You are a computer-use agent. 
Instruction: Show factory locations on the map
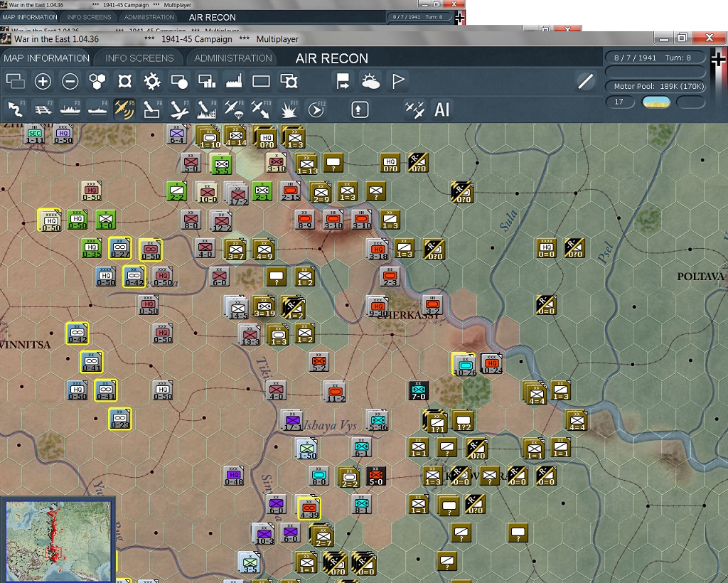tap(234, 82)
